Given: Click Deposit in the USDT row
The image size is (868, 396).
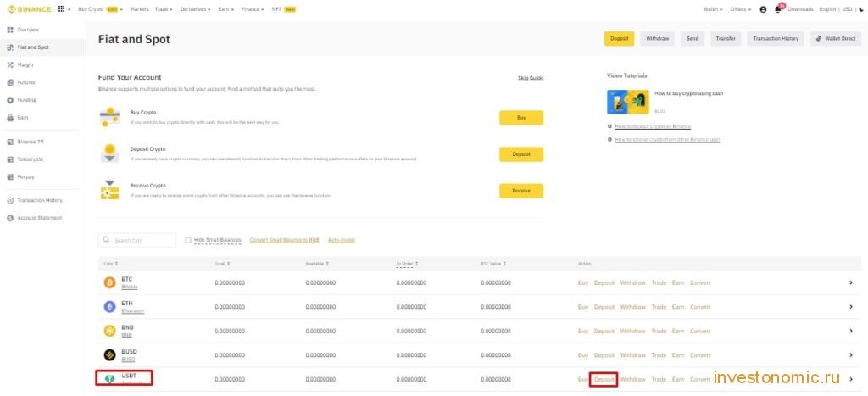Looking at the screenshot, I should click(604, 379).
